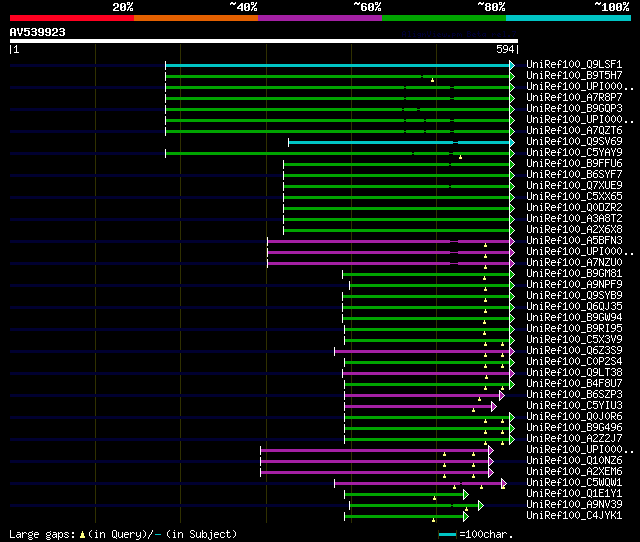The width and height of the screenshot is (640, 542).
Task: Click the red 20% identity legend segment
Action: coord(72,18)
